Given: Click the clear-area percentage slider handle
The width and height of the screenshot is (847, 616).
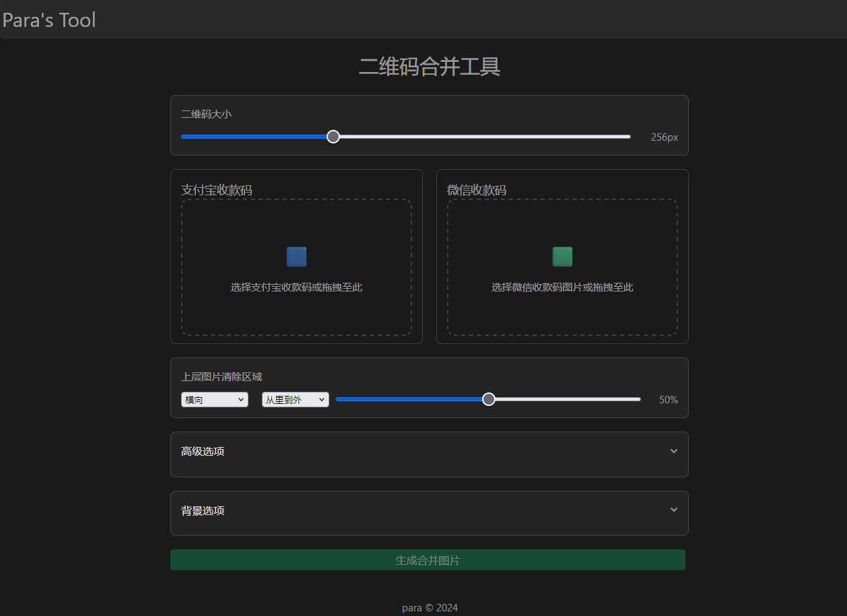Looking at the screenshot, I should tap(489, 399).
